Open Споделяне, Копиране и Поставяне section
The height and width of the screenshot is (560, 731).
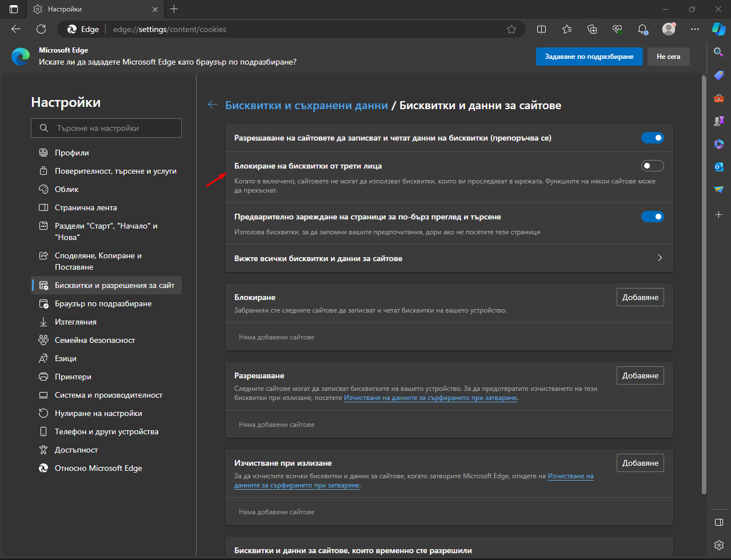106,261
